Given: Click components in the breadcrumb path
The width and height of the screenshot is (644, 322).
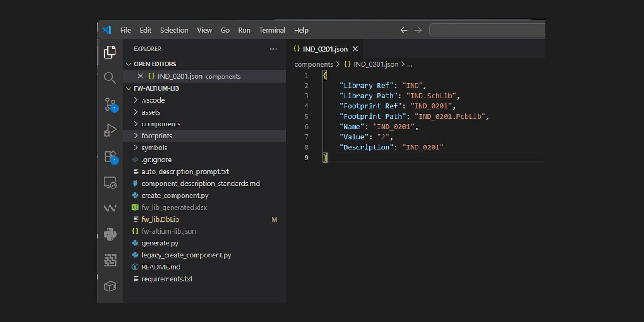Looking at the screenshot, I should [314, 64].
